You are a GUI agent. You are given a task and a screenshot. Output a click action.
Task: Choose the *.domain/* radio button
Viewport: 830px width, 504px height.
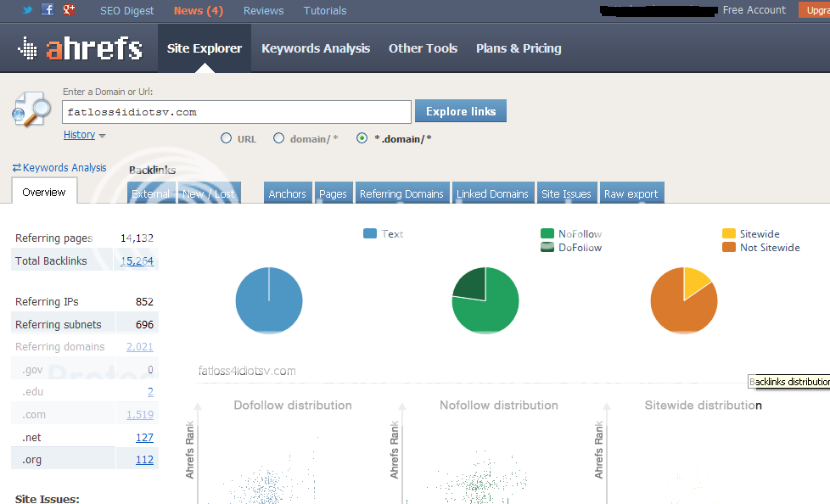pyautogui.click(x=362, y=138)
